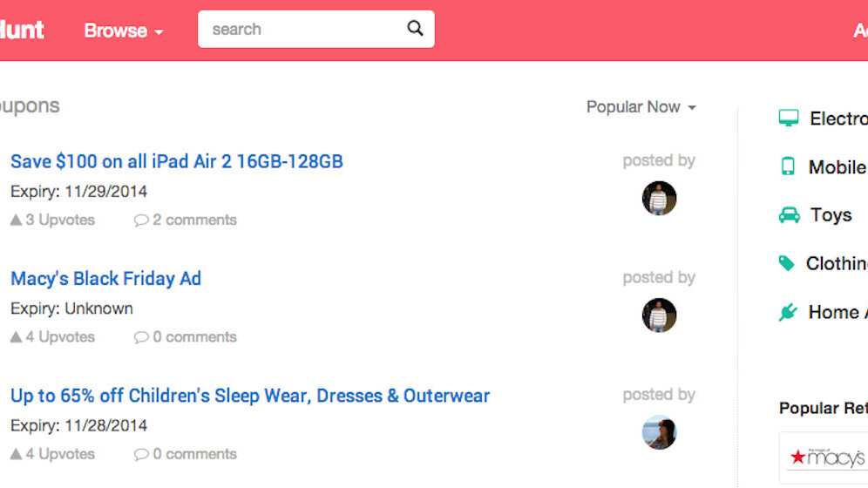Upvote the Children's Sleep Wear deal

52,454
